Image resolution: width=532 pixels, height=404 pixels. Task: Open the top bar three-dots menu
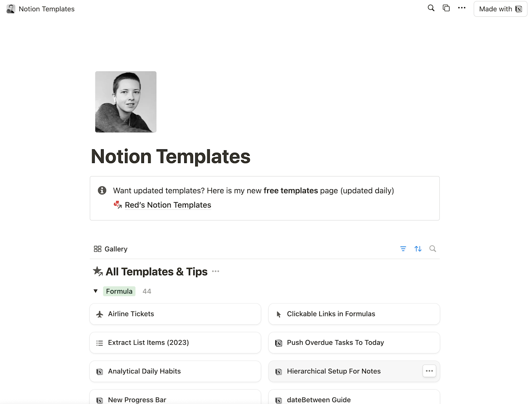click(x=462, y=8)
